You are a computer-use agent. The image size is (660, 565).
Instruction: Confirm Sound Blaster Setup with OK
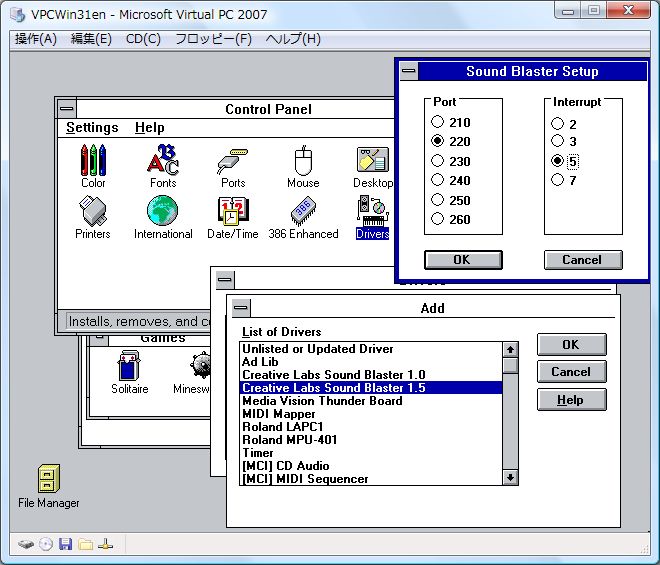pyautogui.click(x=463, y=260)
